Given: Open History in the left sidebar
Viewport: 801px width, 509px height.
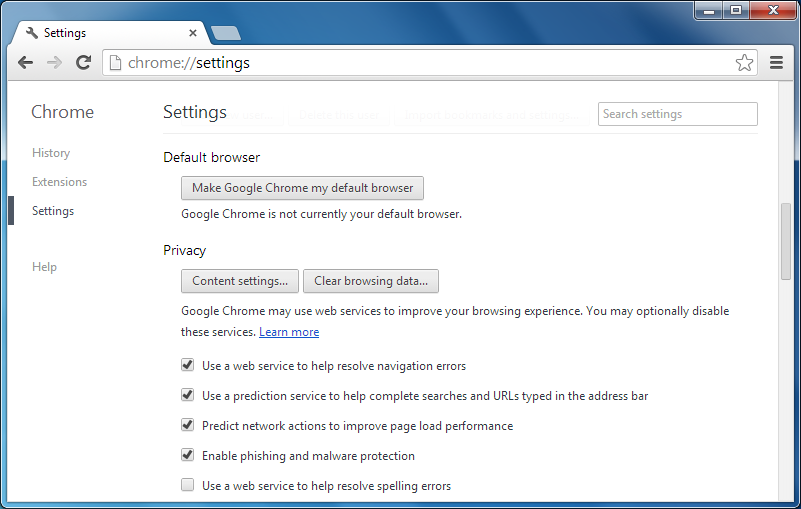Looking at the screenshot, I should click(51, 153).
